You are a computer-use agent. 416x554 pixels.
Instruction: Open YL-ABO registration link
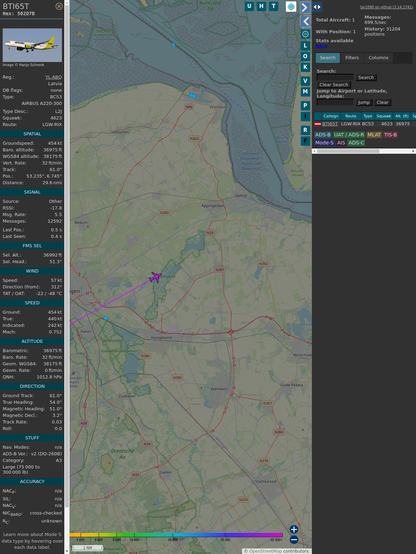tap(53, 77)
